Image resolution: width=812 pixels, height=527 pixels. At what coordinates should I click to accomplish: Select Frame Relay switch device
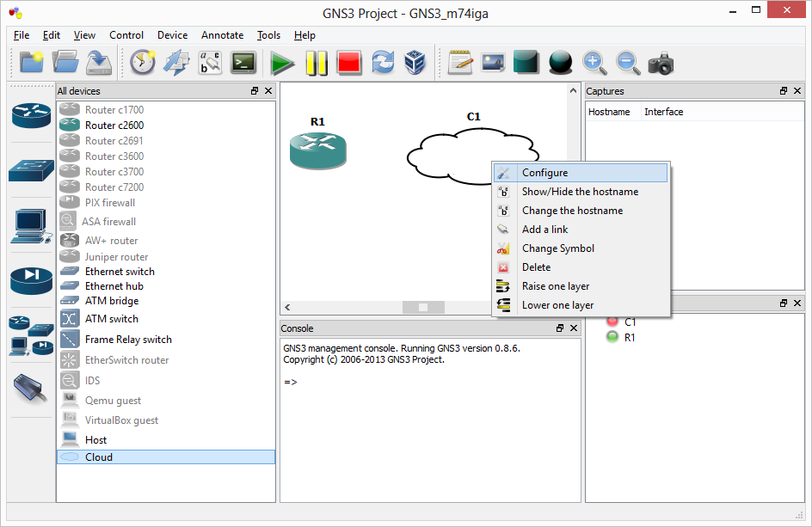166,340
